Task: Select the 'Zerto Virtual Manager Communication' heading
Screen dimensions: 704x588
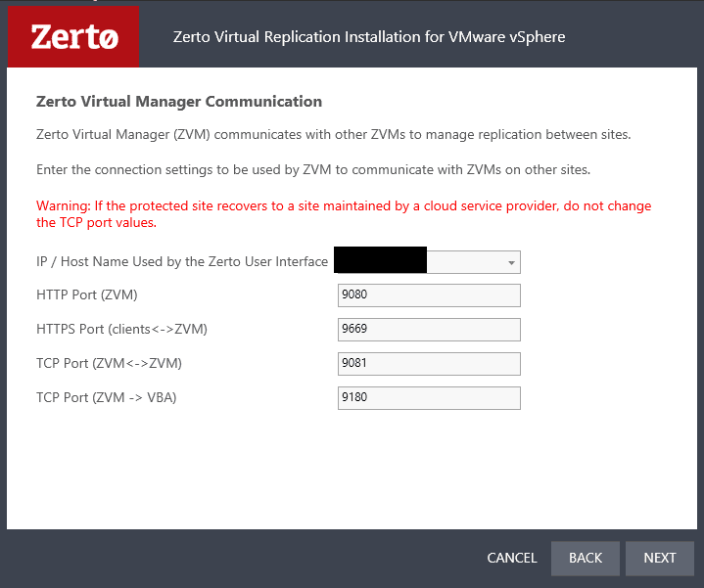Action: (179, 102)
